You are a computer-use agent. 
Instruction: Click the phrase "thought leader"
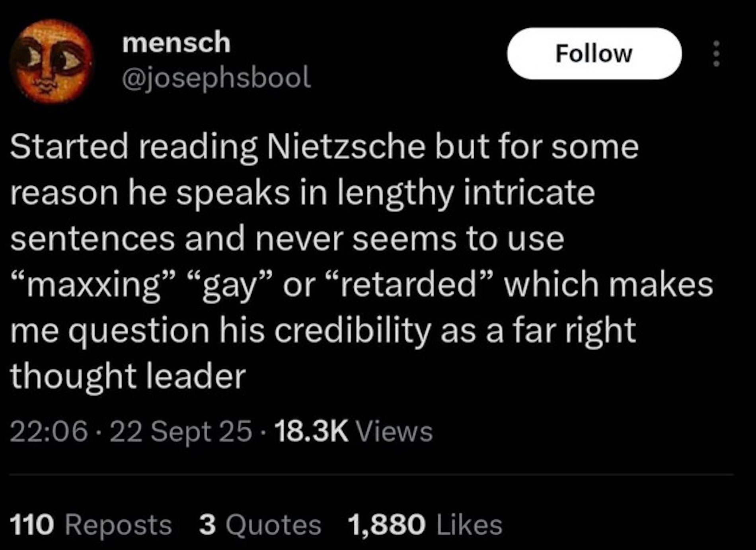pos(128,377)
